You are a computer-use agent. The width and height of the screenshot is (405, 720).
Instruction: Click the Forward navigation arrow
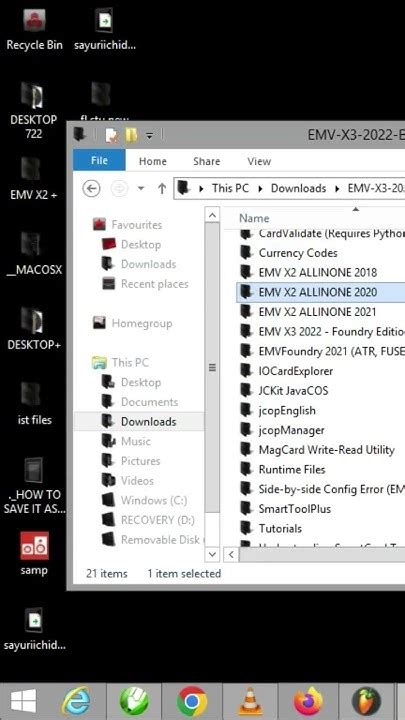119,188
